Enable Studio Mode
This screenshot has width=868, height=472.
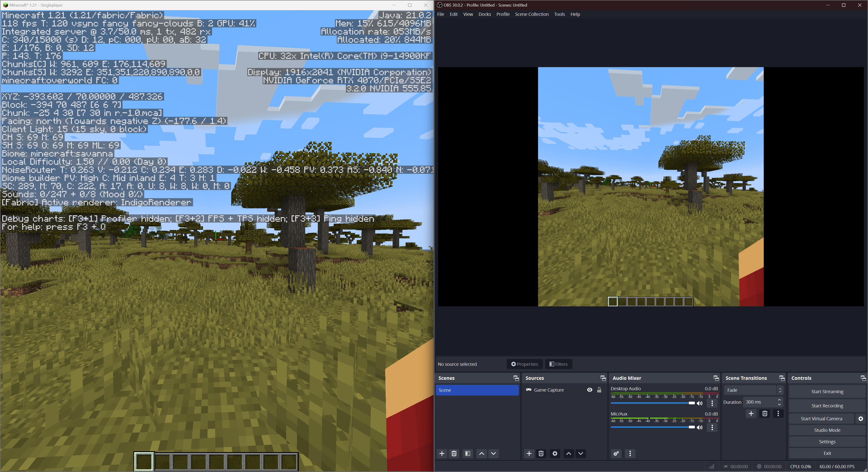tap(827, 430)
